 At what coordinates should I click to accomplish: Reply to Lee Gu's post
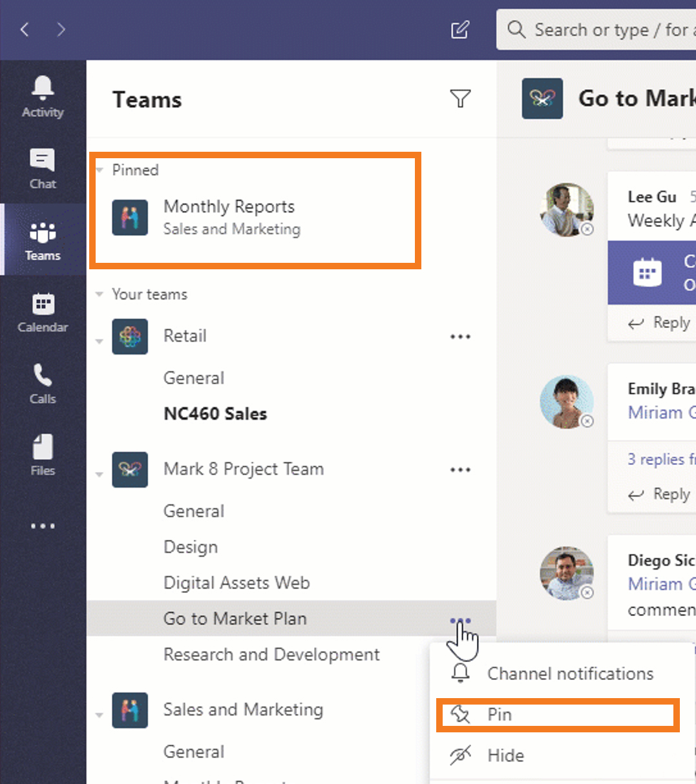[659, 323]
